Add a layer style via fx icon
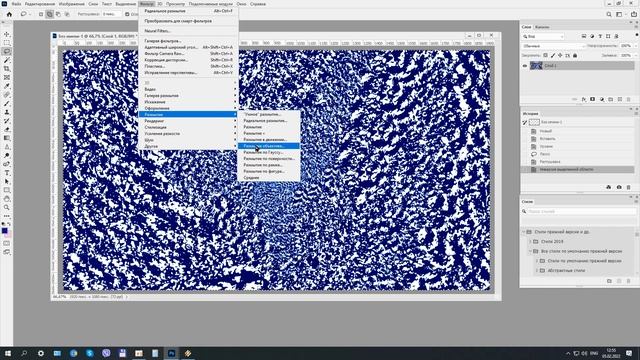640x360 pixels. (584, 99)
